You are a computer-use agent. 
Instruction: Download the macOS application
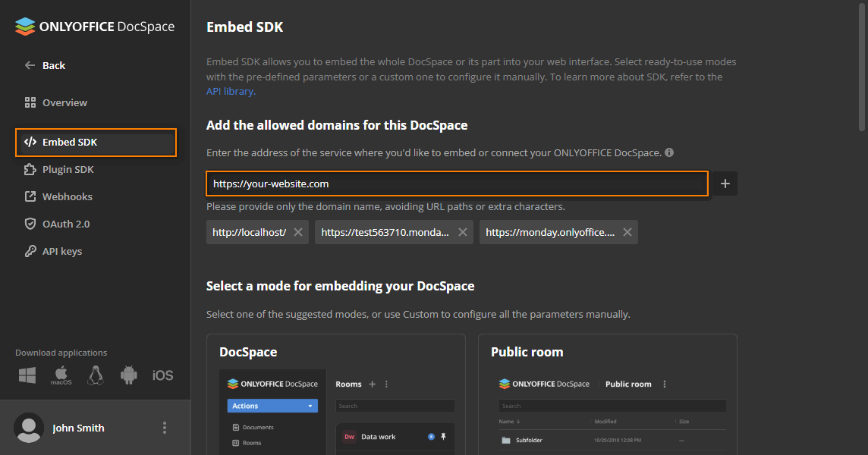coord(61,375)
